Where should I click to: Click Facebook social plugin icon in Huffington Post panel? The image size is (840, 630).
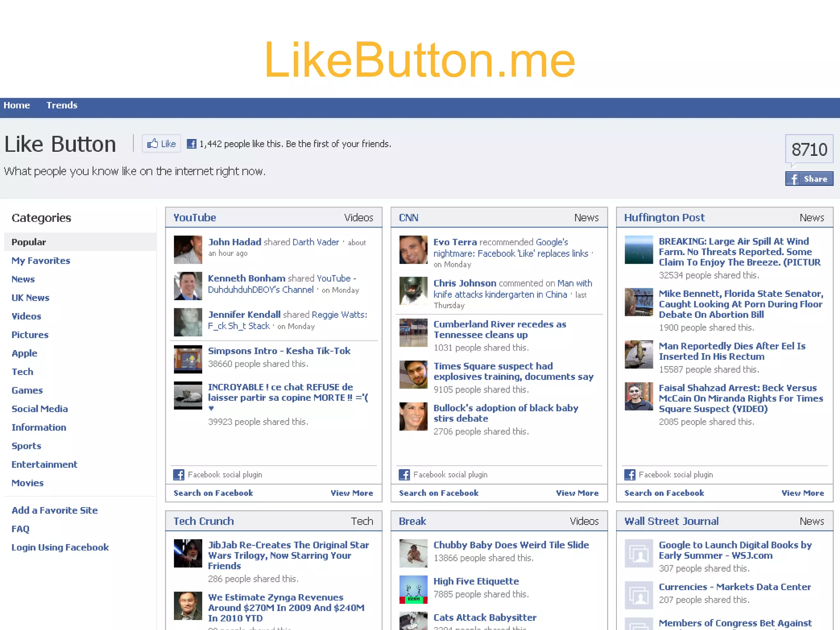coord(630,475)
